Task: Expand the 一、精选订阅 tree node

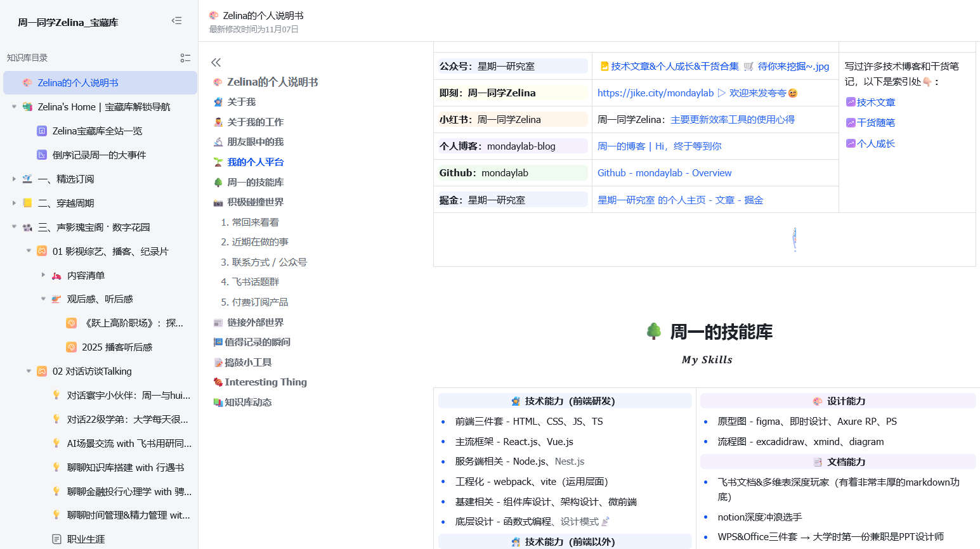Action: click(x=14, y=179)
